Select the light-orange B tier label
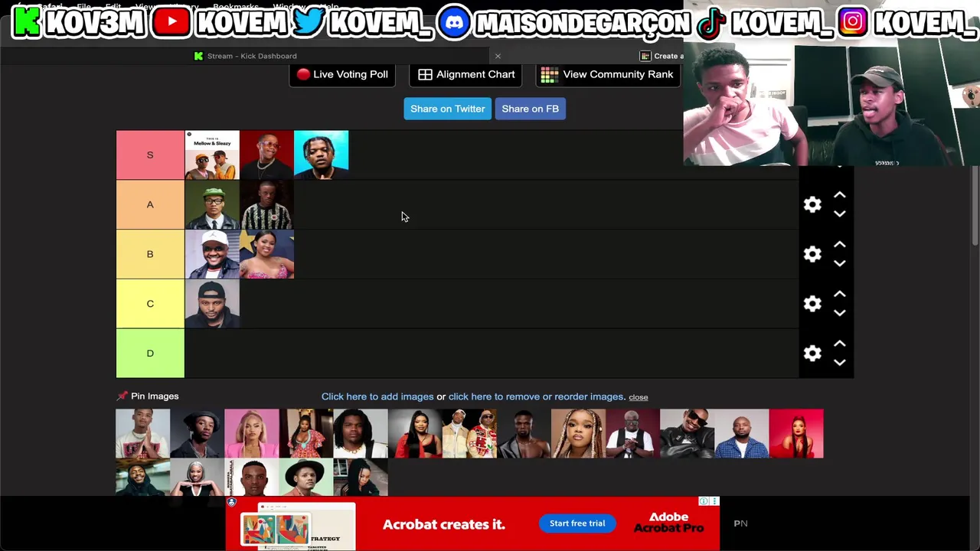Image resolution: width=980 pixels, height=551 pixels. pyautogui.click(x=150, y=254)
